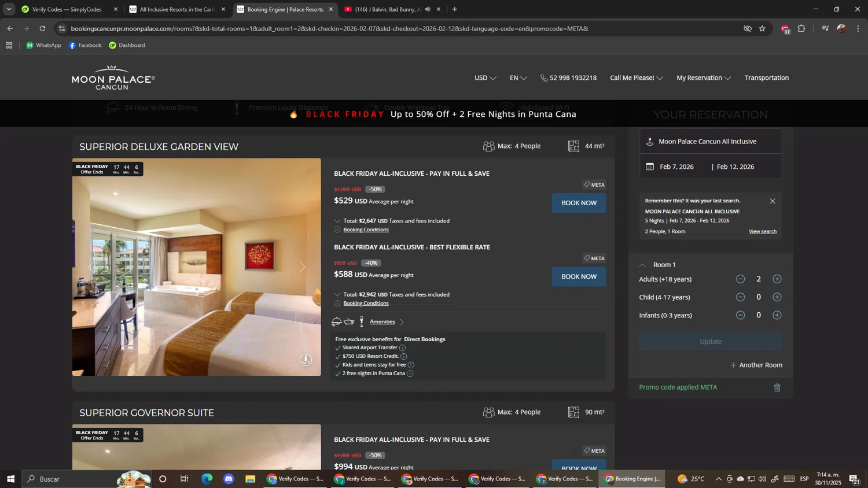The width and height of the screenshot is (868, 488).
Task: Reload the current page
Action: click(42, 28)
